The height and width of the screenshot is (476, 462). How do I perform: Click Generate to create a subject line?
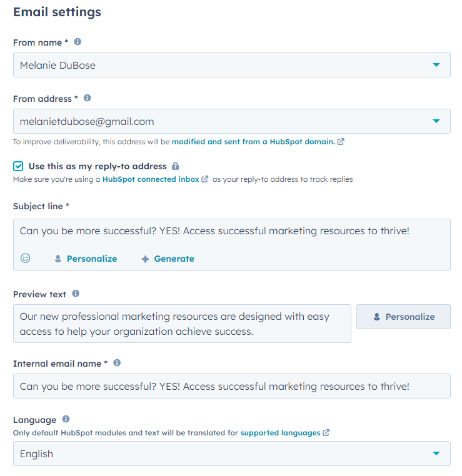[168, 259]
